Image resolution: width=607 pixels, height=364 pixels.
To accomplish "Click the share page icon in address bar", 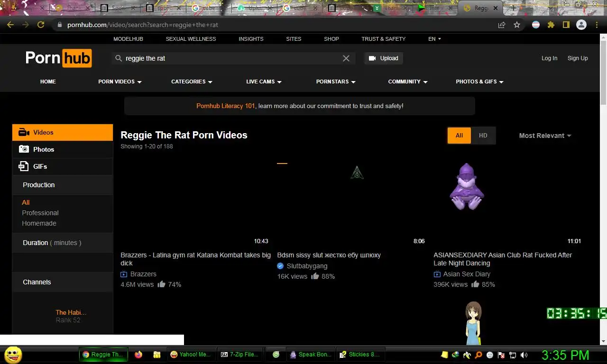I will coord(502,25).
